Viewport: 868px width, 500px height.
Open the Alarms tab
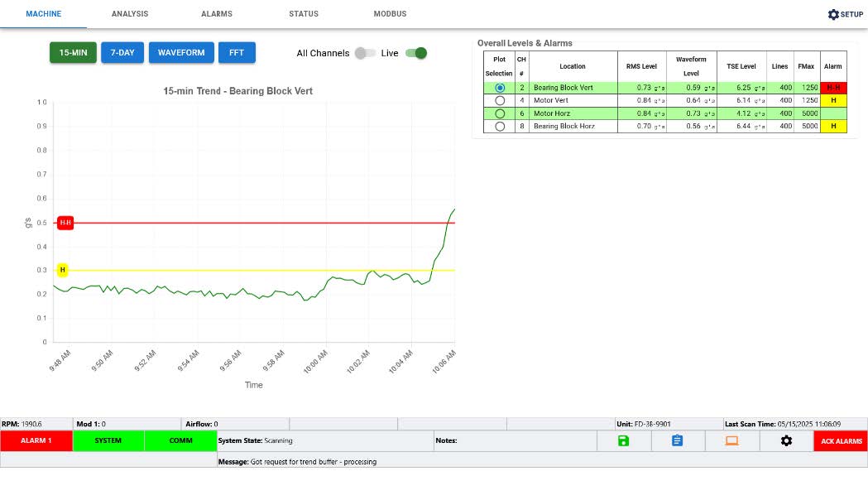coord(217,14)
